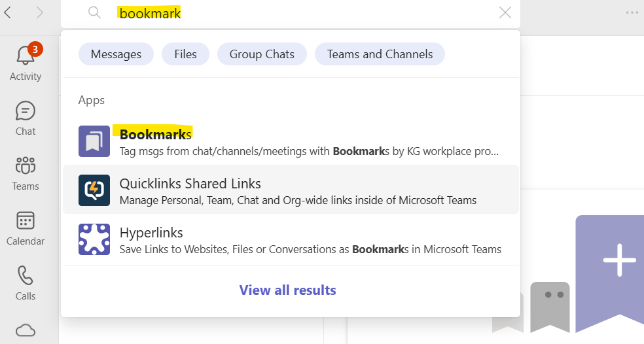Screen dimensions: 644x344
Task: Open the Calendar in sidebar
Action: (26, 228)
